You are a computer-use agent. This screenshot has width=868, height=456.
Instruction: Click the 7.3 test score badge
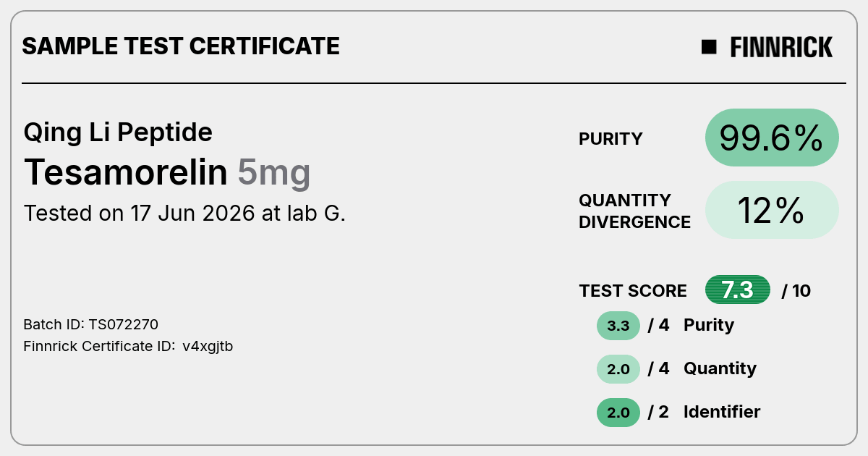coord(738,290)
